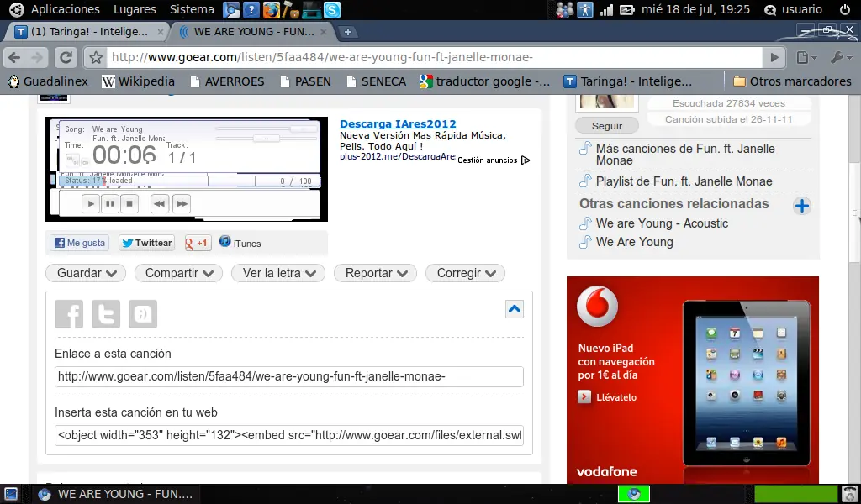Open the Wikipedia bookmark

point(139,81)
